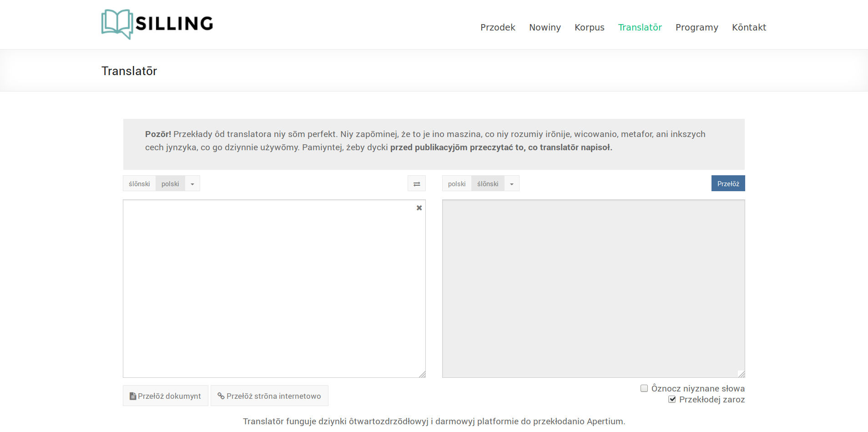Uncheck Przekłodej zaroz checkbox
Screen dimensions: 868x432
pos(672,399)
